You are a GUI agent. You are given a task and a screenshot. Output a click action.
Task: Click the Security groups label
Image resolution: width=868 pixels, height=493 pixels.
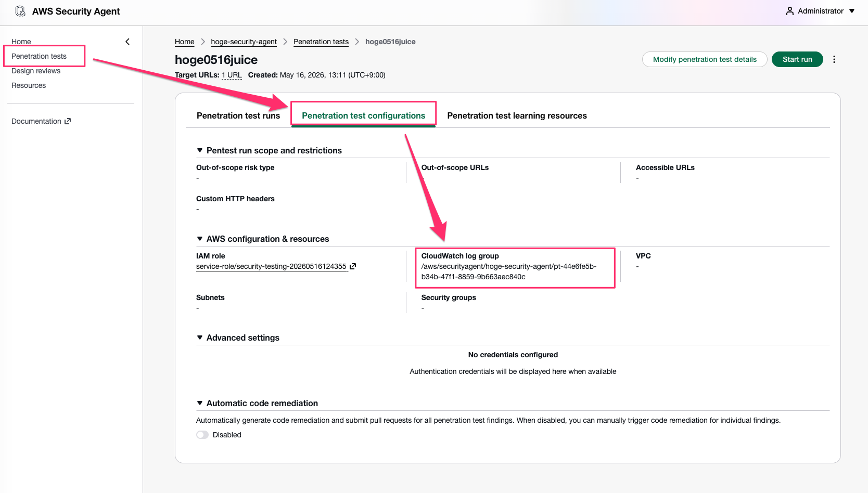pos(449,297)
